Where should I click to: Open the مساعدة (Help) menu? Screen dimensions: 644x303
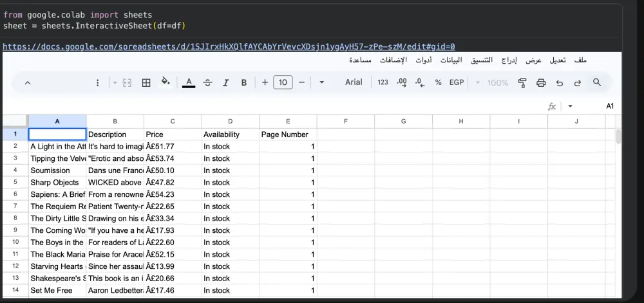coord(360,60)
